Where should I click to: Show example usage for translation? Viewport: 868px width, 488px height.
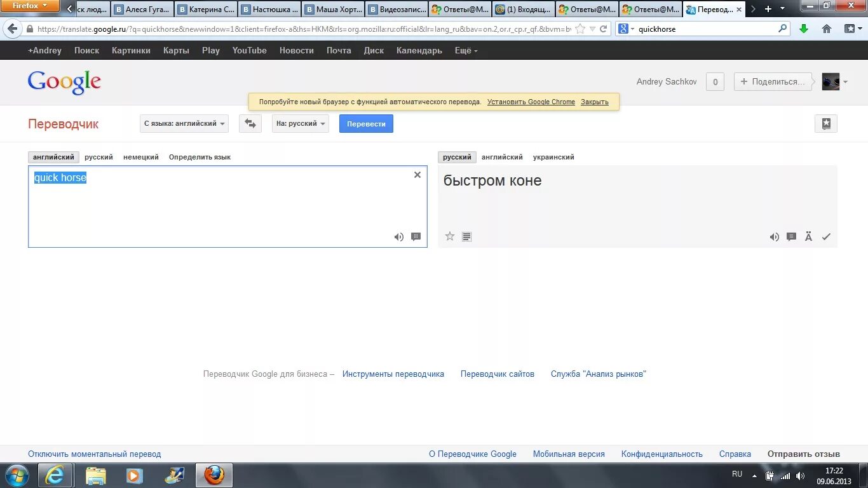point(792,237)
